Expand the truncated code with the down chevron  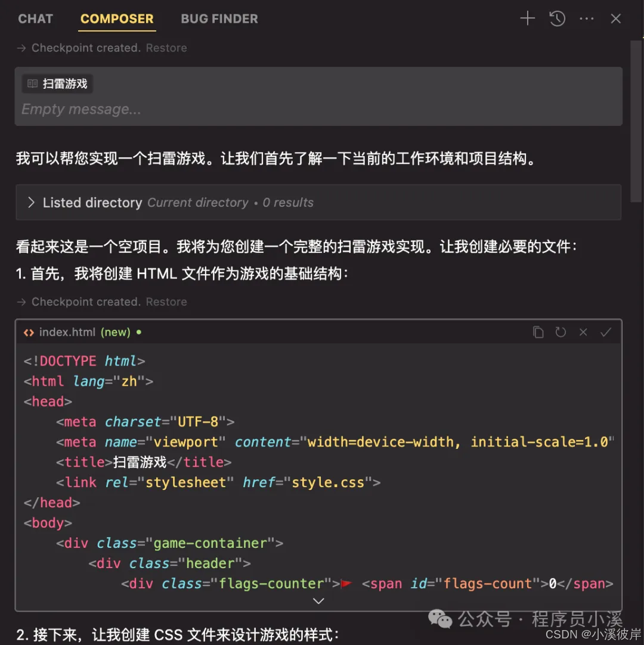318,601
